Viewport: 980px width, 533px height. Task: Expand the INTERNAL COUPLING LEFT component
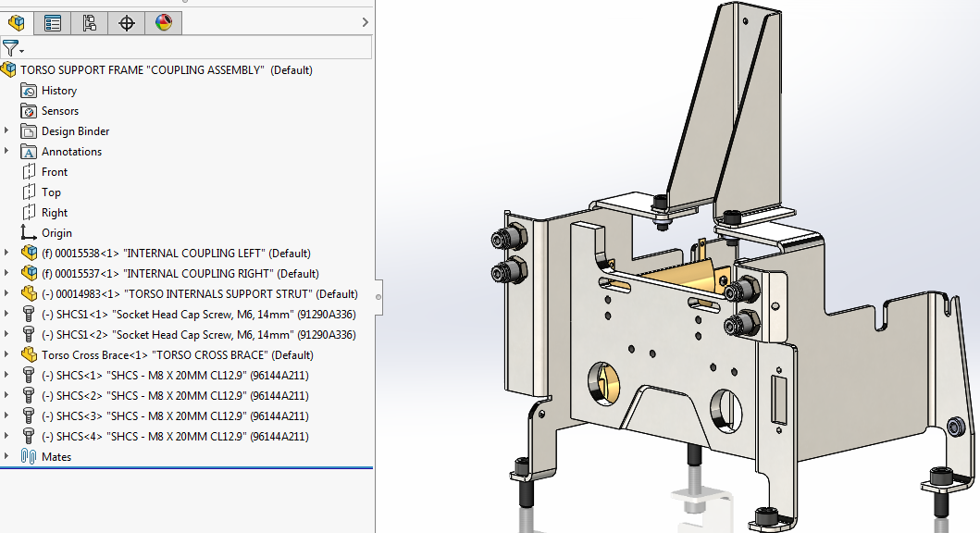tap(7, 253)
